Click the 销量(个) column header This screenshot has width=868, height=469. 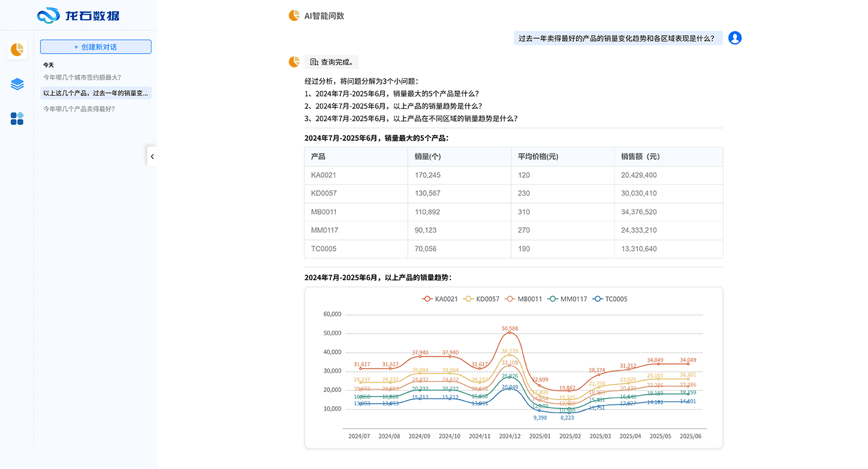click(x=460, y=157)
